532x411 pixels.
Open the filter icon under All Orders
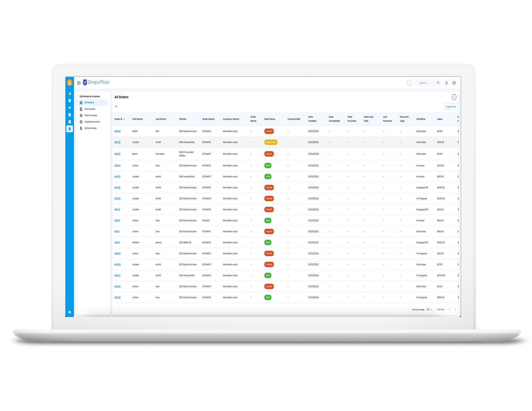[x=116, y=106]
